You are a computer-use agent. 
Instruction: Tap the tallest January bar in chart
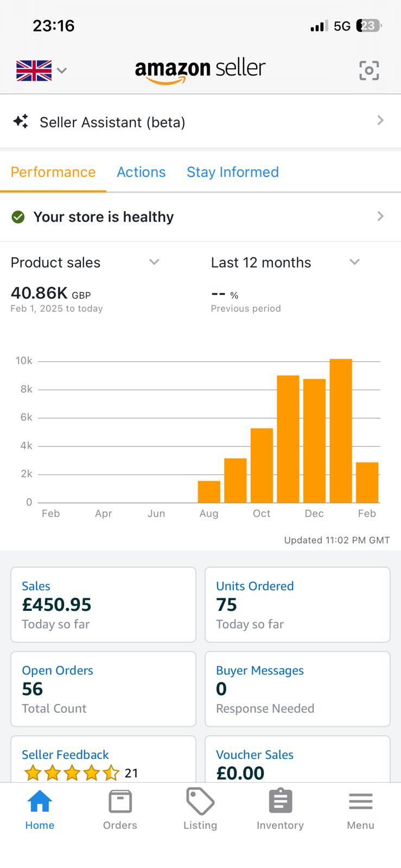pyautogui.click(x=340, y=430)
